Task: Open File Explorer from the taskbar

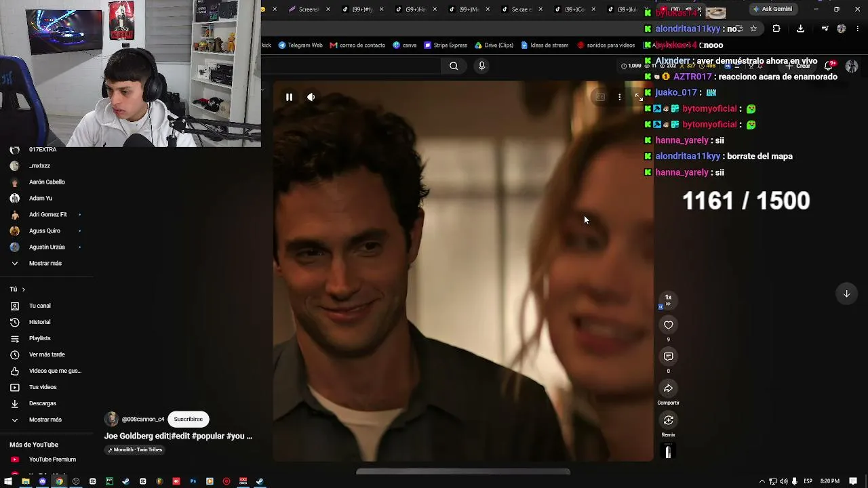Action: click(x=26, y=481)
